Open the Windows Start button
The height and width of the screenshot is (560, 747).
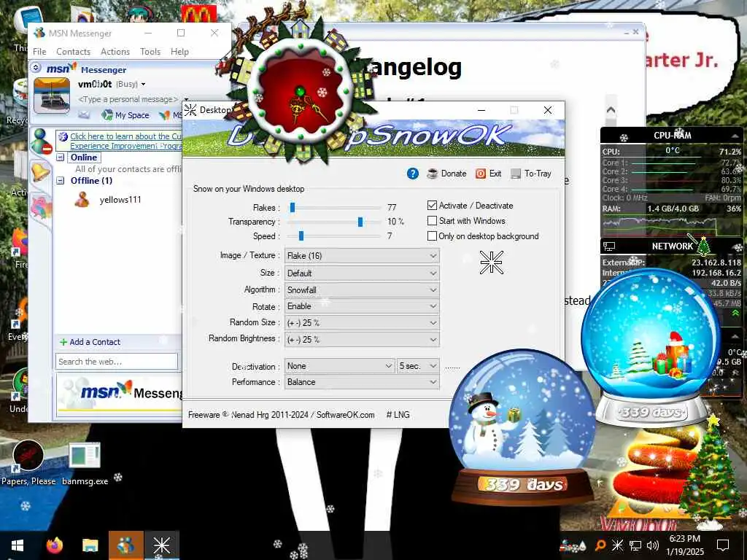click(x=18, y=545)
